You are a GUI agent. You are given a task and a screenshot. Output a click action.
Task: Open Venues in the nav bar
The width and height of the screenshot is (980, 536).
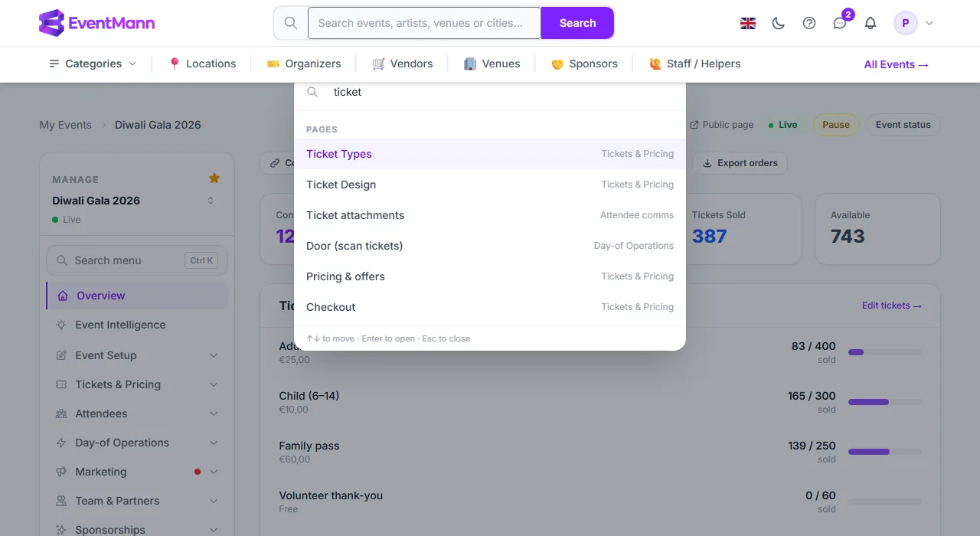point(492,64)
